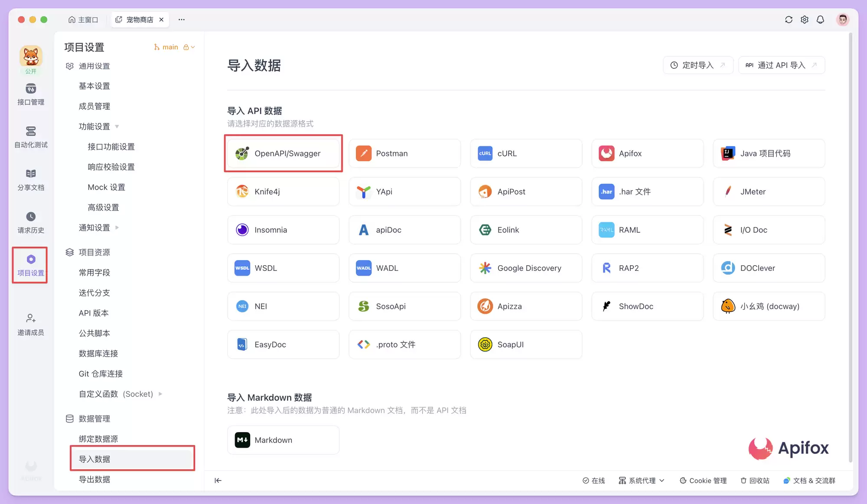Pick Knife4j as data source
The image size is (867, 504).
(283, 192)
